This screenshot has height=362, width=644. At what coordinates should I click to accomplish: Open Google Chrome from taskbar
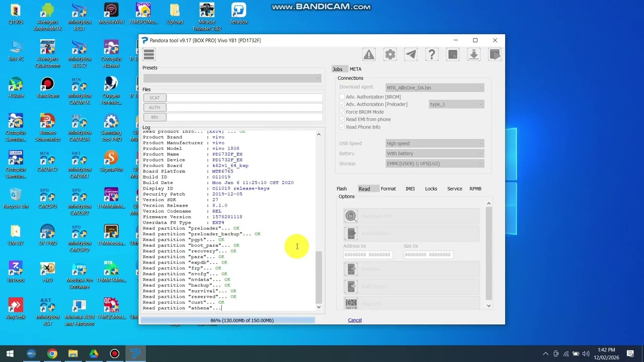52,353
